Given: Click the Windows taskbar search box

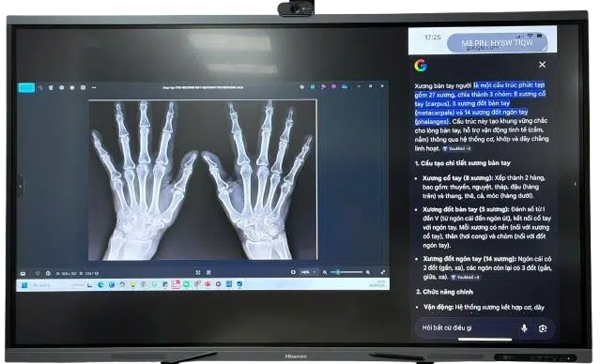Looking at the screenshot, I should point(57,285).
